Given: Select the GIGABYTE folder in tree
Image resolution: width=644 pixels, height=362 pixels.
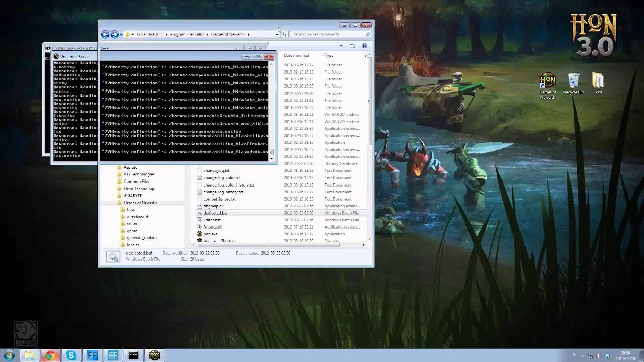Looking at the screenshot, I should (133, 196).
